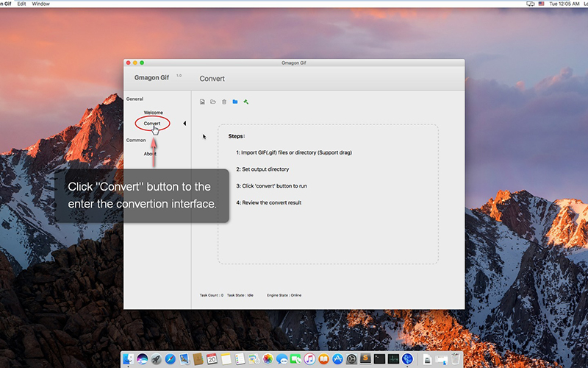
Task: Click the 'Gmagon Gif' app name header
Action: click(151, 78)
